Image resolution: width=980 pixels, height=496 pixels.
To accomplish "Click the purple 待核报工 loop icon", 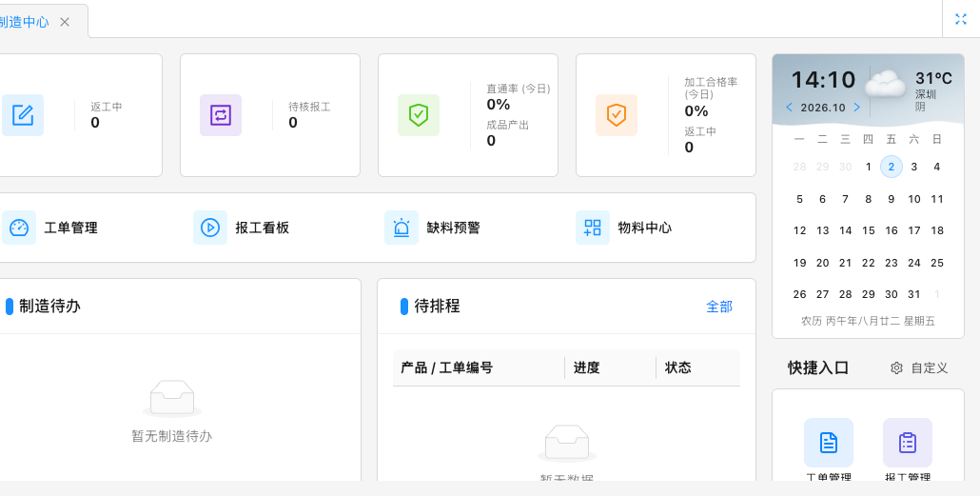I will point(221,115).
